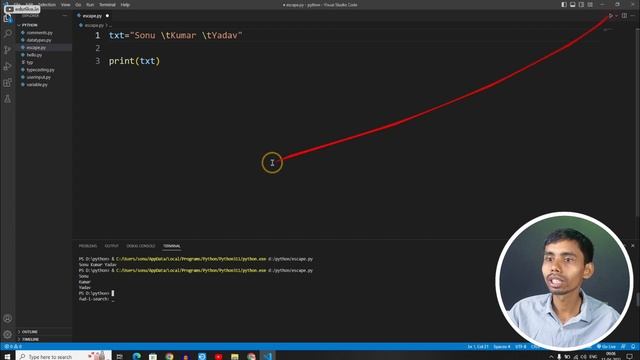This screenshot has height=360, width=640.
Task: Close the unsaved escape.py tab via its dot
Action: tap(107, 16)
